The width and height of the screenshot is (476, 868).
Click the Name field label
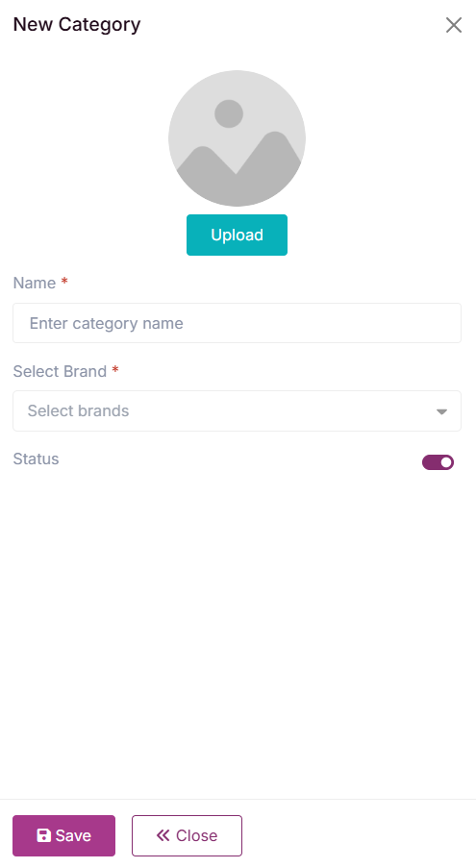point(35,283)
